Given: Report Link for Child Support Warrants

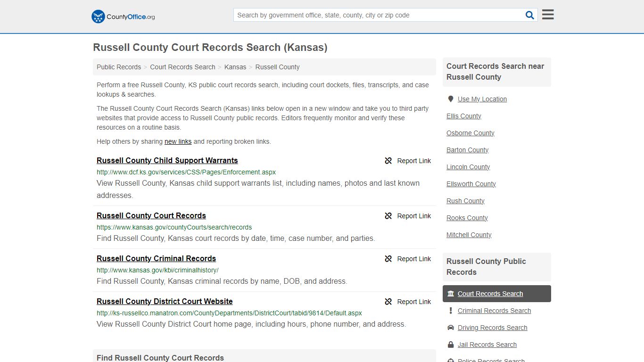Looking at the screenshot, I should click(408, 161).
